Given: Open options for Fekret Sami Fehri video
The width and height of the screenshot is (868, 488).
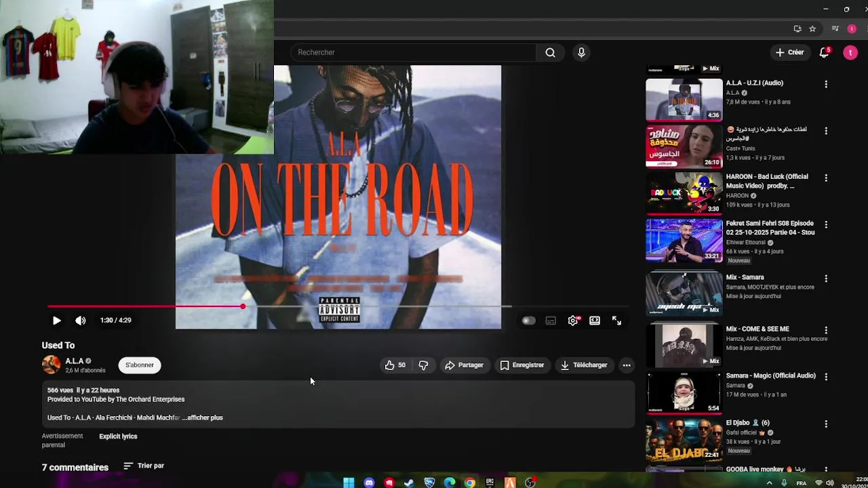Looking at the screenshot, I should point(826,224).
